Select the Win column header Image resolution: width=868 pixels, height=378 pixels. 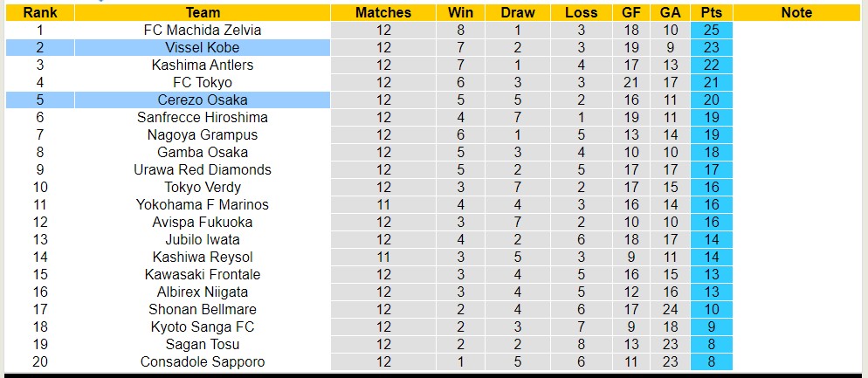[x=460, y=12]
